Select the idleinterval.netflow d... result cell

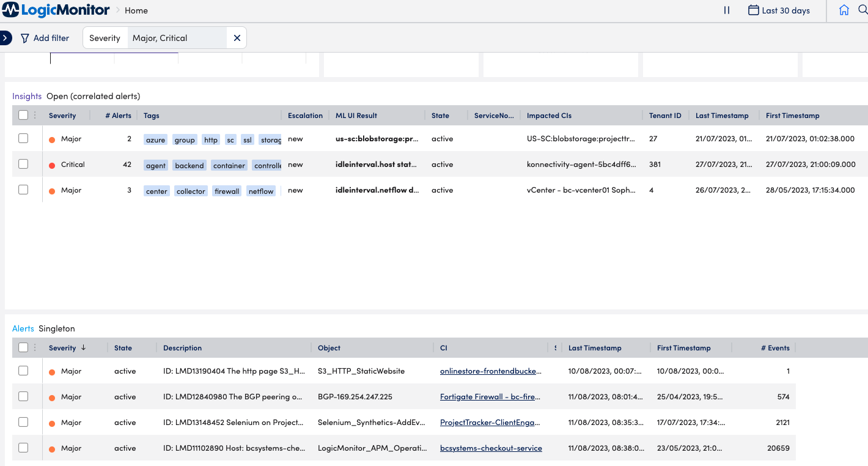point(377,190)
